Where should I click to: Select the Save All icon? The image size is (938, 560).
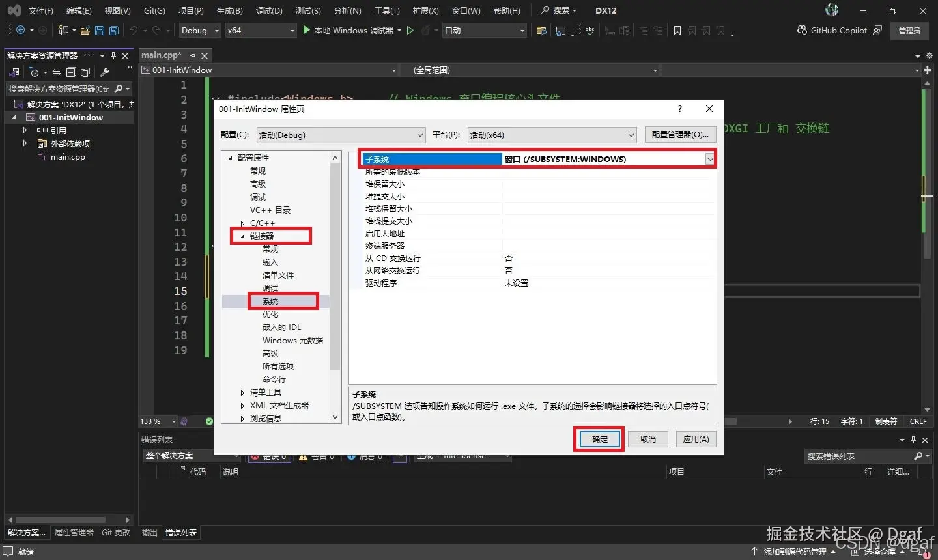coord(113,30)
